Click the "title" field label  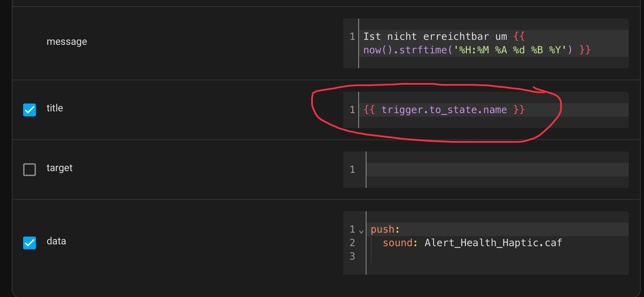tap(55, 108)
